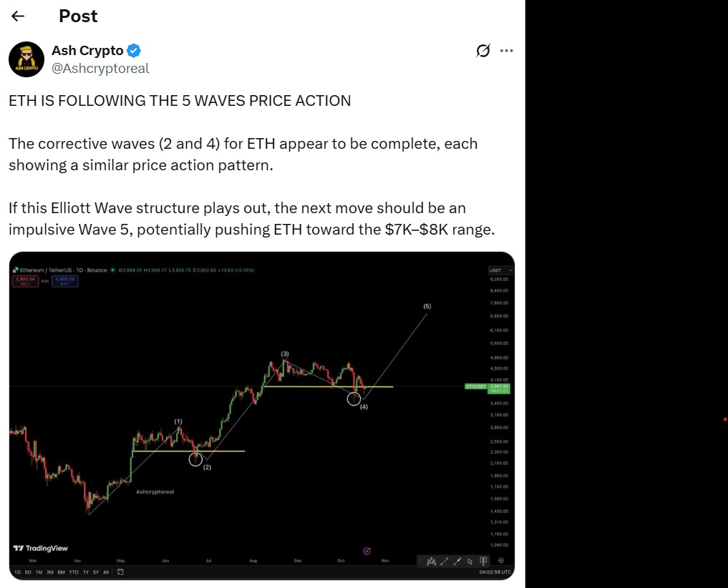Select the trend line drawing tool
The image size is (728, 588).
pyautogui.click(x=445, y=562)
